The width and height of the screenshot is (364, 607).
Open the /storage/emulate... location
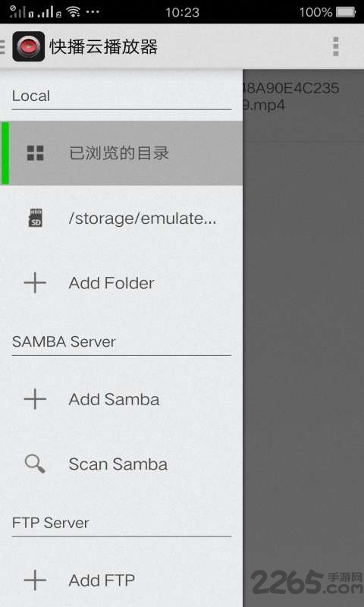121,218
